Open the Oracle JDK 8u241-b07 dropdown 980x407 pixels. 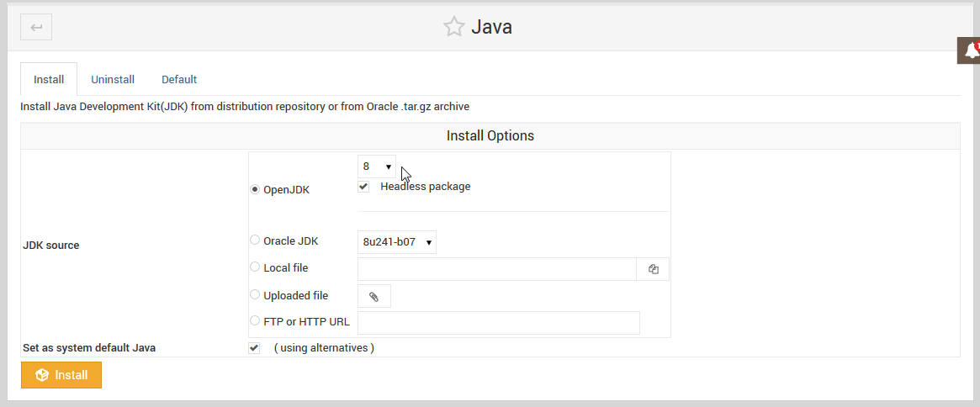coord(397,242)
